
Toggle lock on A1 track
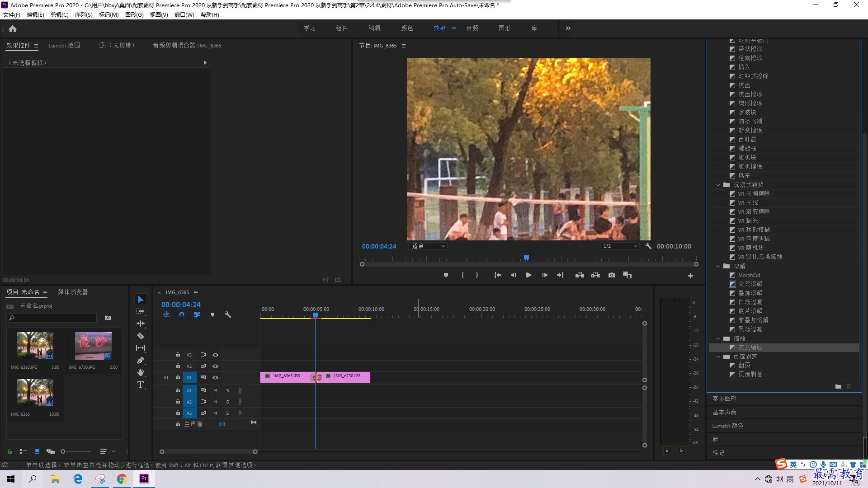[x=178, y=390]
